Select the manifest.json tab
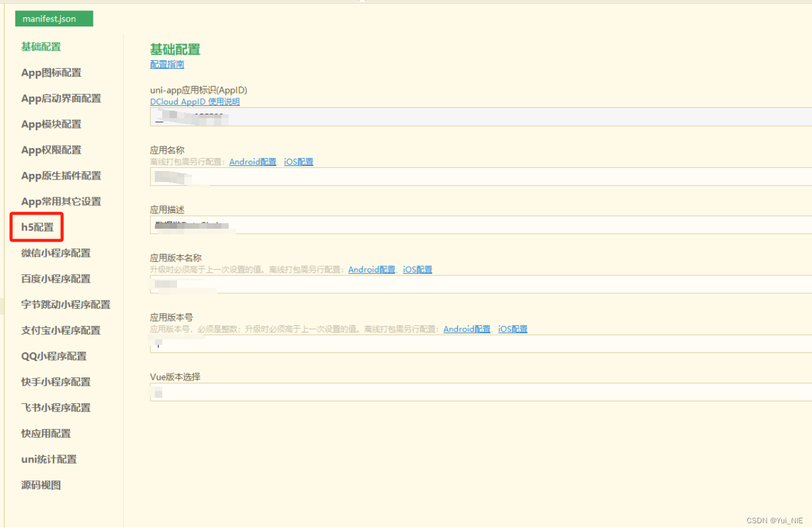 click(53, 18)
